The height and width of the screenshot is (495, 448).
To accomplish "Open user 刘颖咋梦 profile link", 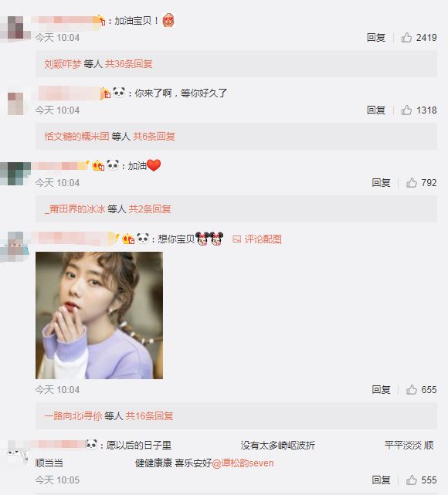I will click(63, 64).
